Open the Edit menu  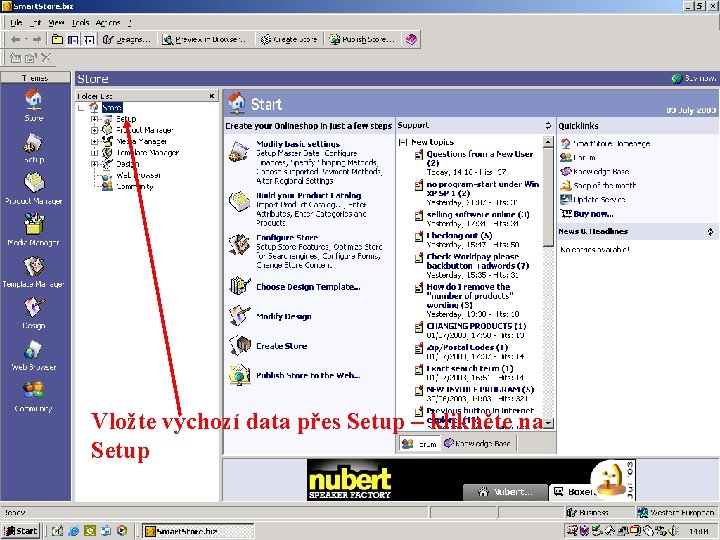click(x=35, y=22)
